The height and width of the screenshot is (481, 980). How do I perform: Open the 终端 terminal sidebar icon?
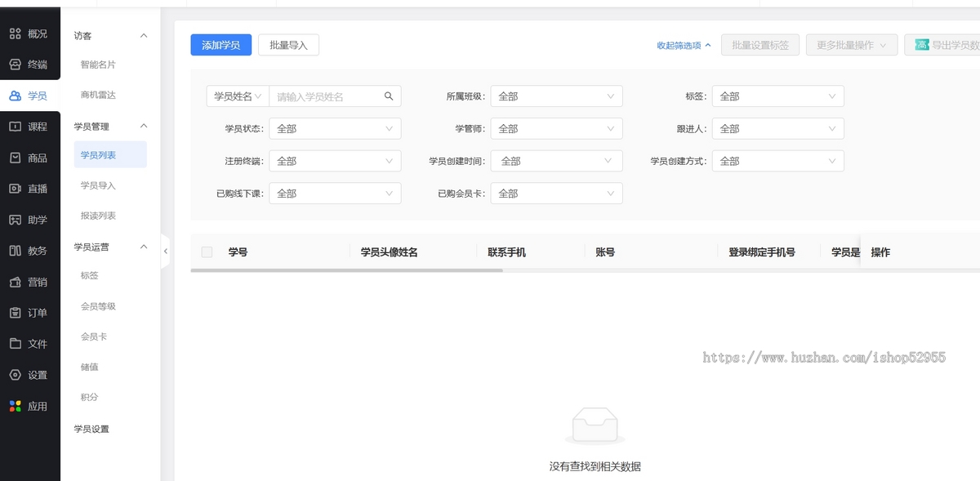pos(15,65)
